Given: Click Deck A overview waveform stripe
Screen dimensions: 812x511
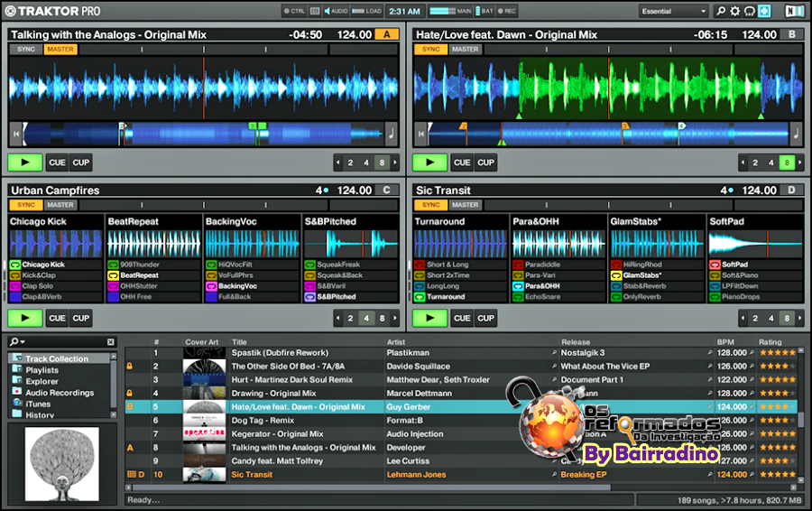Looking at the screenshot, I should point(203,134).
